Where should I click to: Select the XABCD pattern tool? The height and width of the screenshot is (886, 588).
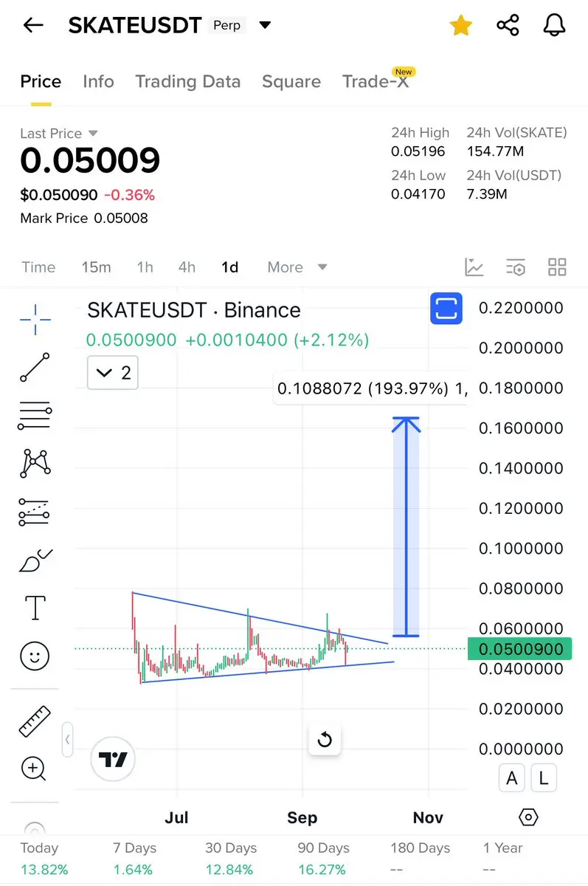[x=35, y=463]
